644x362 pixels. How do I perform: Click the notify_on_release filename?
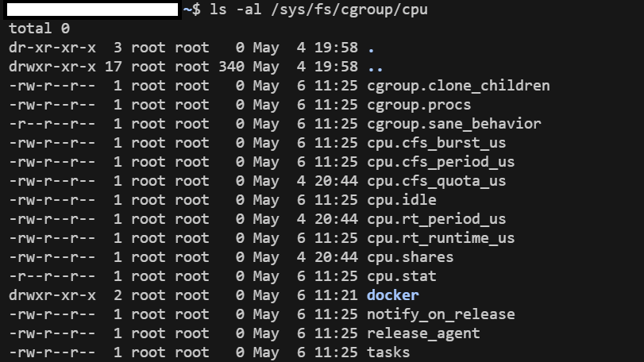point(441,314)
